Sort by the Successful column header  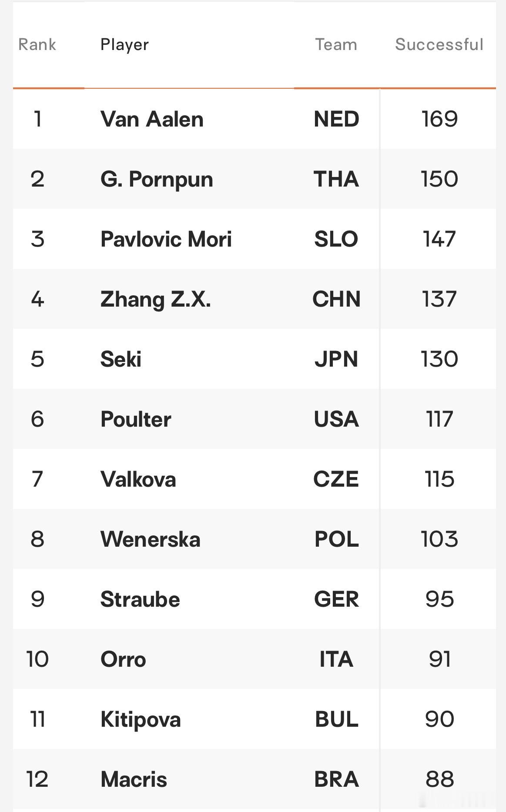pos(439,44)
